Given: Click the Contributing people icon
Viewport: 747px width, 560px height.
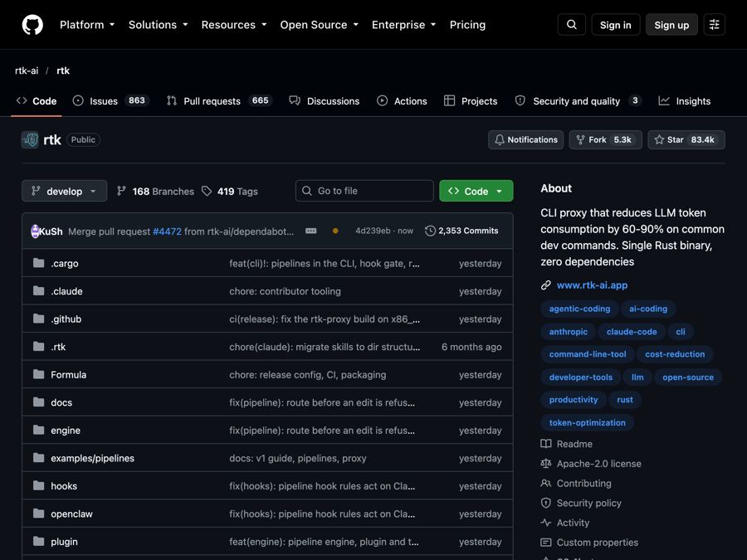Looking at the screenshot, I should 546,484.
